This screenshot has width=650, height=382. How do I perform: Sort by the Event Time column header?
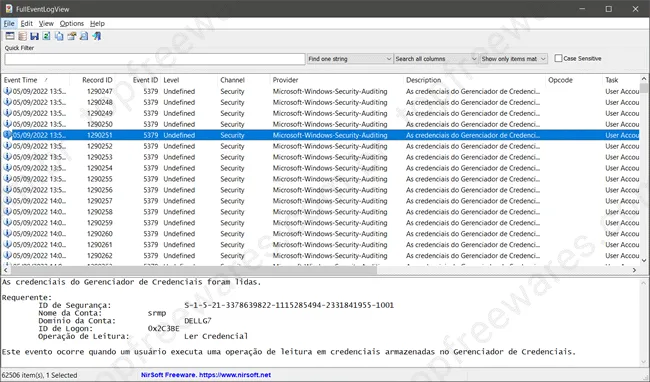point(36,80)
